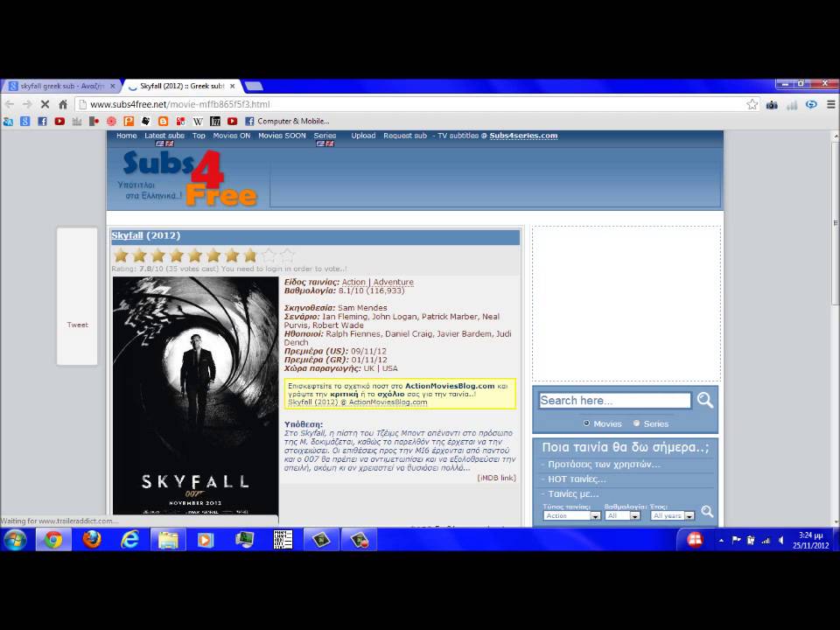Open the Top menu item
This screenshot has height=630, width=840.
[x=199, y=136]
